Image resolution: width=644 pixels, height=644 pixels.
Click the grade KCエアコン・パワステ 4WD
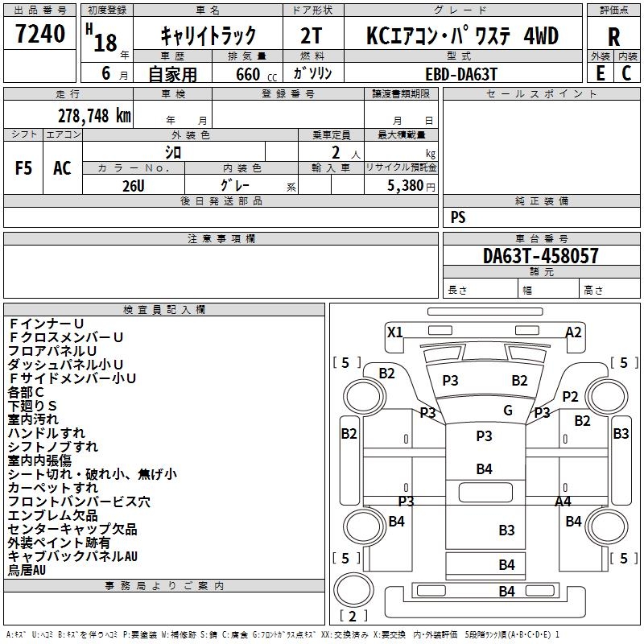[x=462, y=36]
